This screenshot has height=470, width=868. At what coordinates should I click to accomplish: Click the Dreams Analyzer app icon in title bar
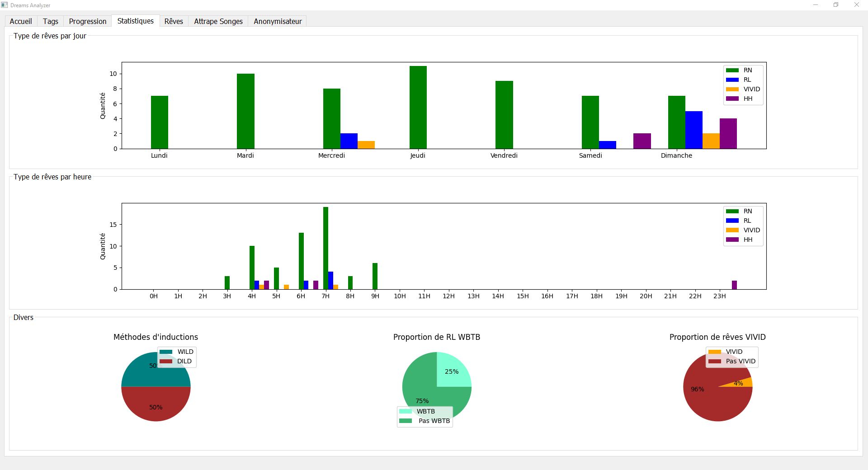click(5, 5)
